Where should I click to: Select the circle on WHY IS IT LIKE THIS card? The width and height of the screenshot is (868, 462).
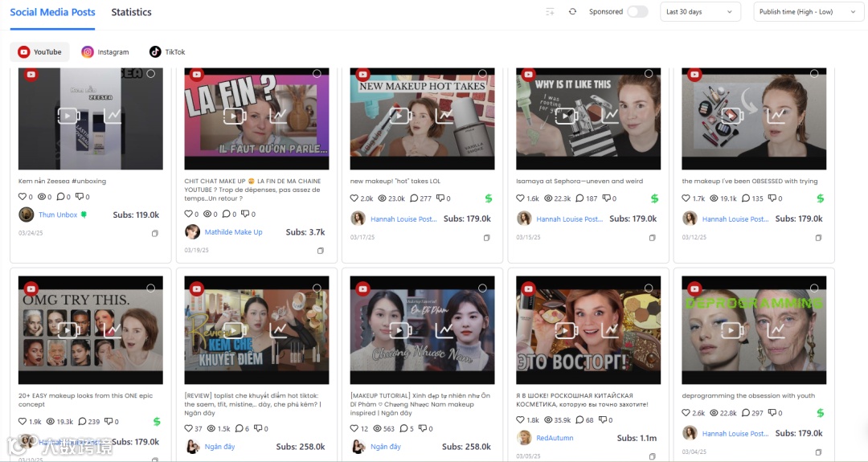(649, 74)
